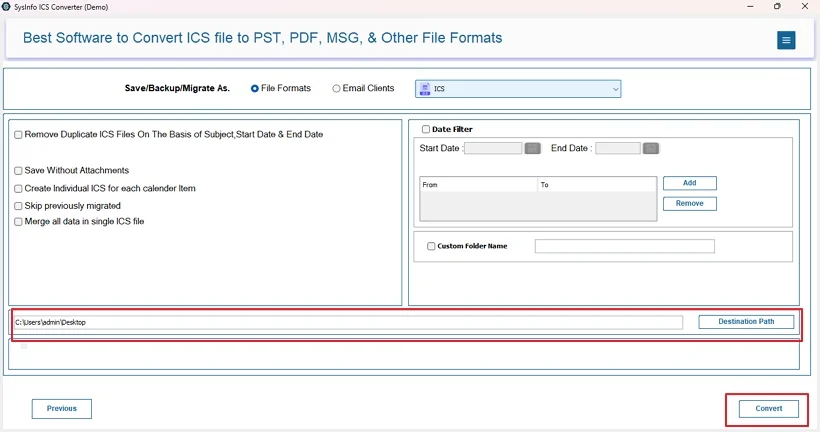
Task: Select the File Formats radio button
Action: (x=255, y=89)
